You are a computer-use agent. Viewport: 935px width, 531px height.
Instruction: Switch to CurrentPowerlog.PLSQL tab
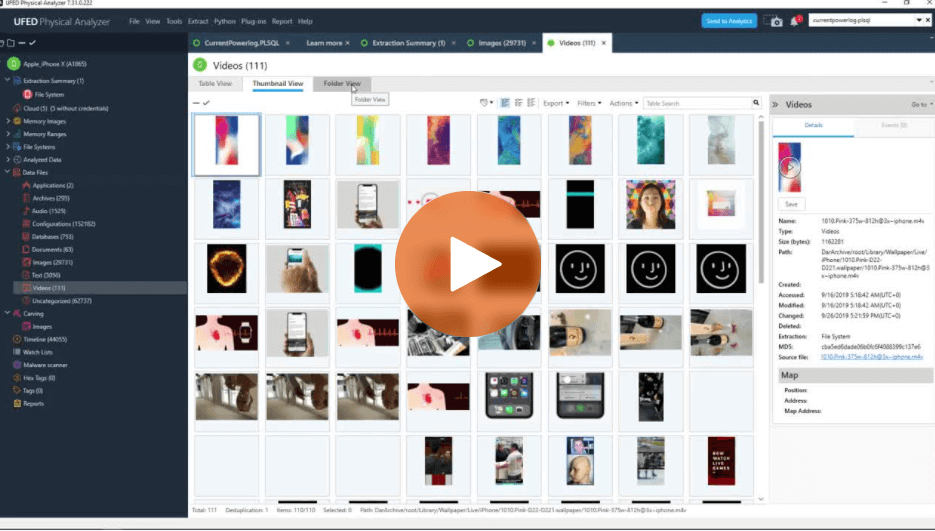[x=242, y=43]
